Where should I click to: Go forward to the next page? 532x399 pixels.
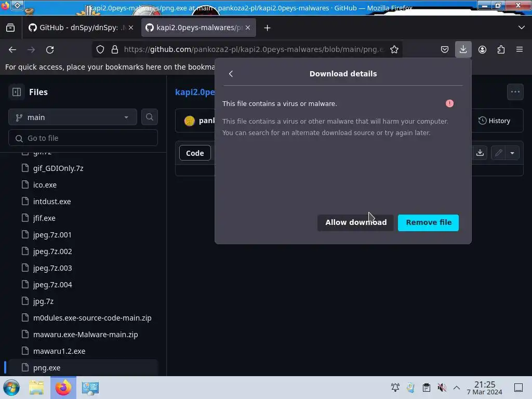pyautogui.click(x=31, y=49)
